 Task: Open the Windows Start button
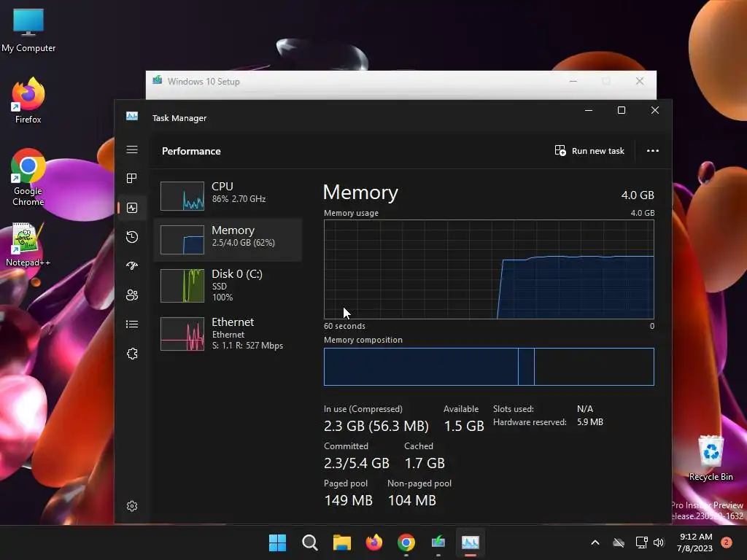[x=277, y=542]
